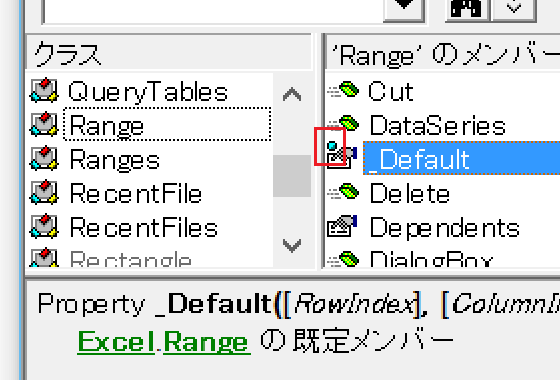Click the 'Range' のメンバー header
This screenshot has height=380, width=560.
443,53
